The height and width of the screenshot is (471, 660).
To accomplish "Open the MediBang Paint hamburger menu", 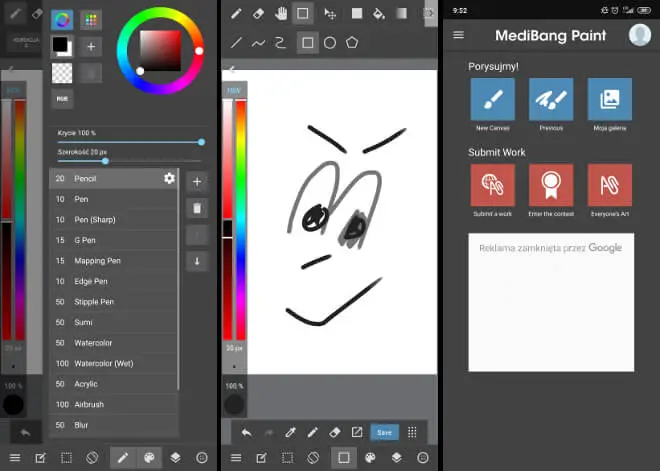I will click(x=458, y=35).
